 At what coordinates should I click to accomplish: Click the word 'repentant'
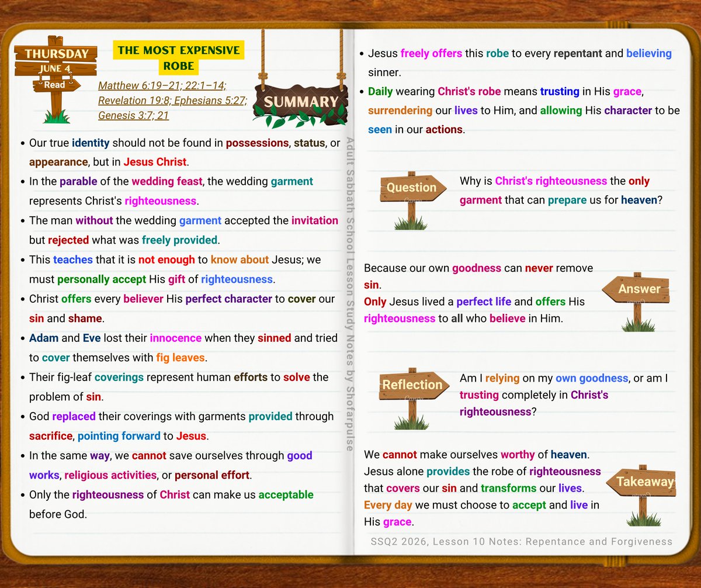(578, 53)
